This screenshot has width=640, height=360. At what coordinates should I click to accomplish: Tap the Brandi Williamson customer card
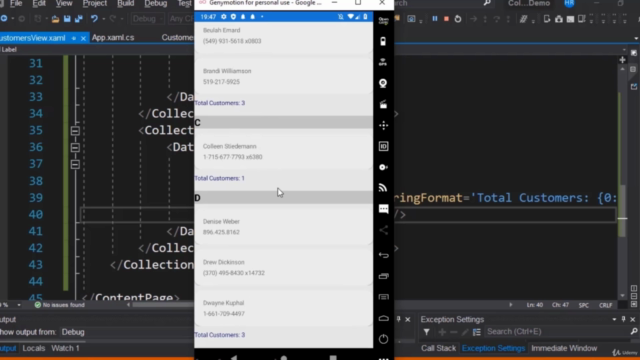click(283, 77)
